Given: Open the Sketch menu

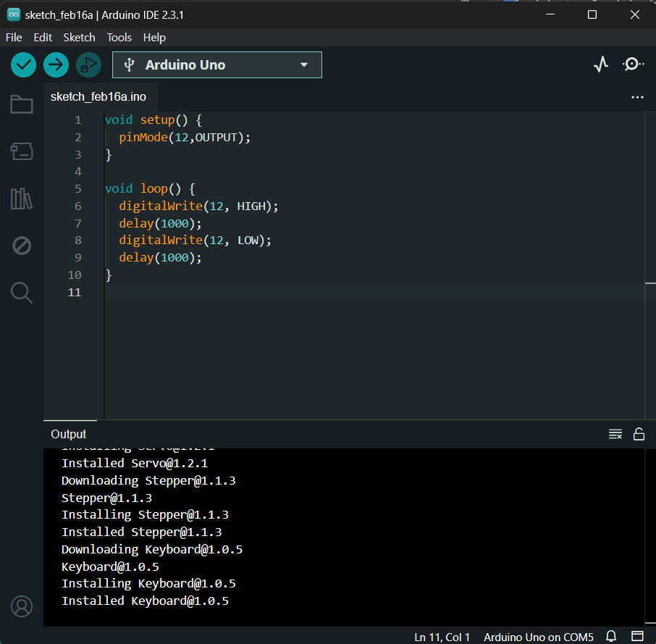Looking at the screenshot, I should pos(79,38).
